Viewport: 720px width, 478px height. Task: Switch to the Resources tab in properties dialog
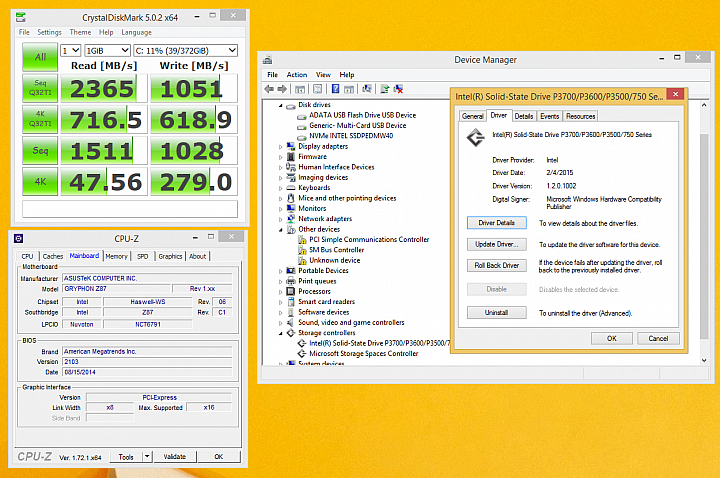click(x=580, y=116)
